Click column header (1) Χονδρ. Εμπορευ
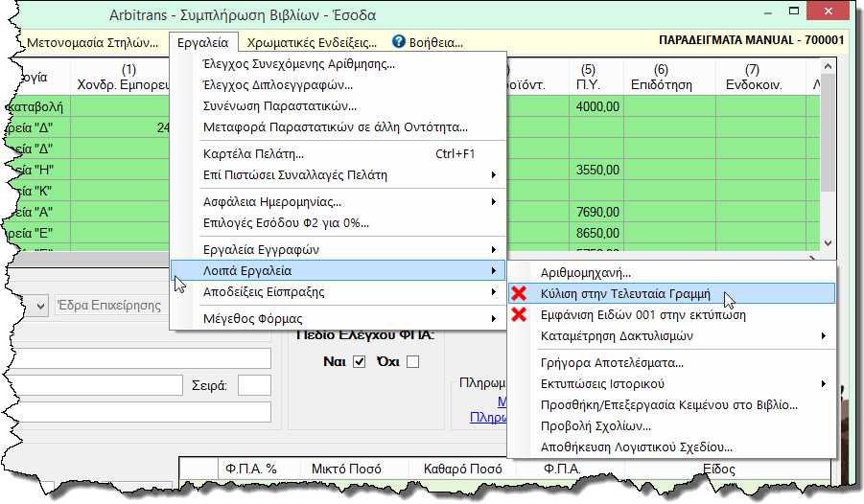 [x=124, y=77]
